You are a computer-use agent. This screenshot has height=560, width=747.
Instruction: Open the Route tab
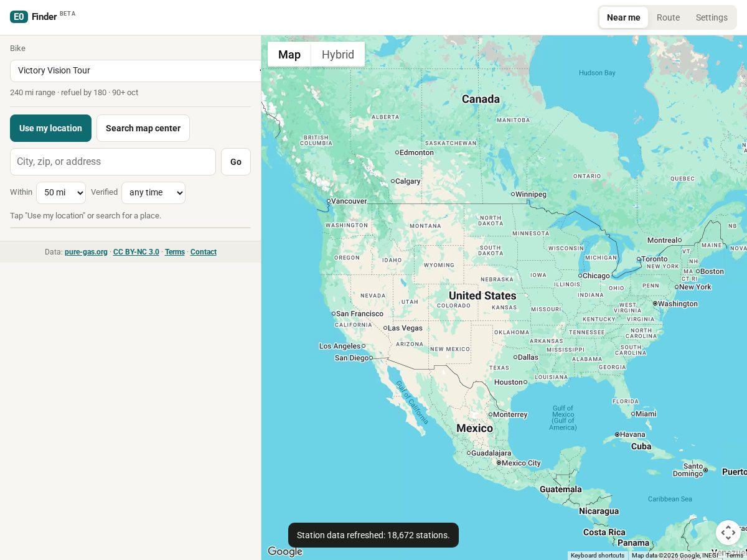[x=668, y=17]
